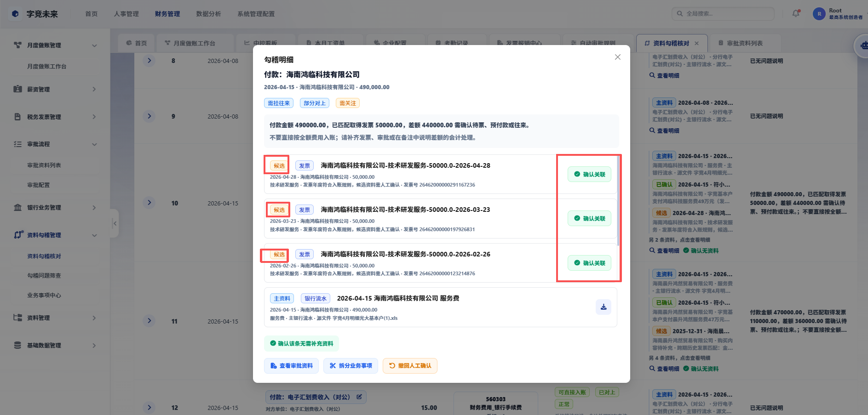Click 确认该条无需补充资料 button
Viewport: 868px width, 415px height.
(x=301, y=343)
